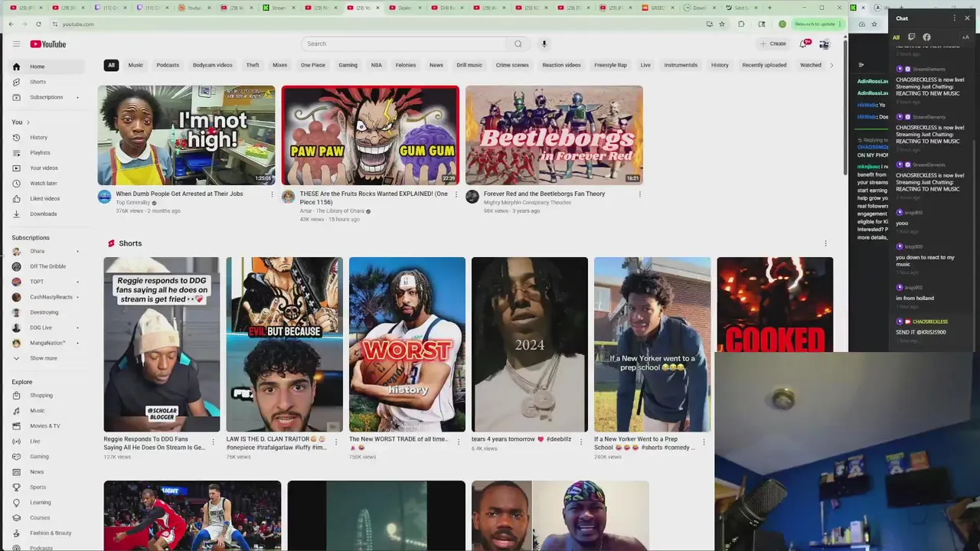
Task: Open Your videos in the sidebar
Action: (46, 168)
